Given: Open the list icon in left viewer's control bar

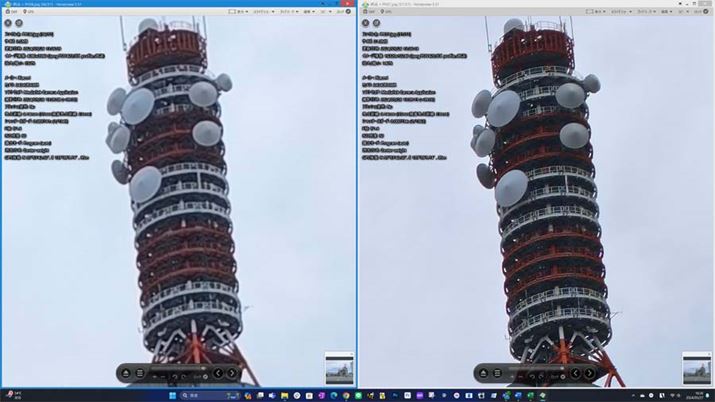Looking at the screenshot, I should coord(140,373).
